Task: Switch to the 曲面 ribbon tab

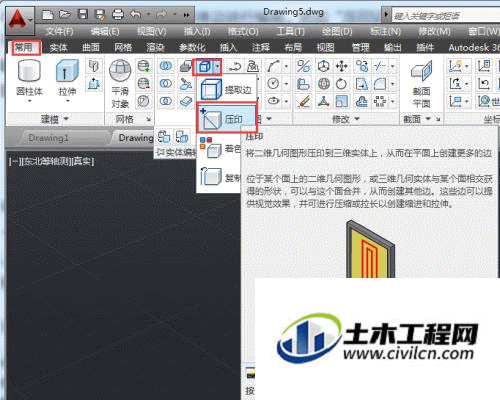Action: [x=91, y=48]
